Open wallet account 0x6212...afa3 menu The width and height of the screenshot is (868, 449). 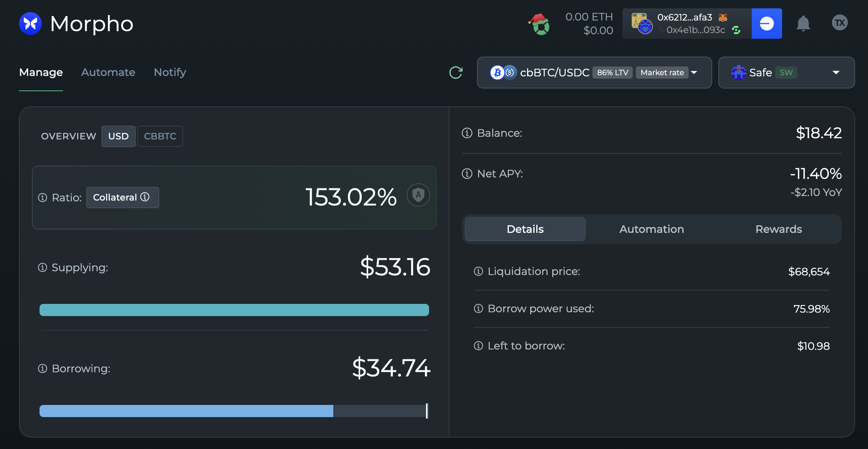(x=687, y=24)
